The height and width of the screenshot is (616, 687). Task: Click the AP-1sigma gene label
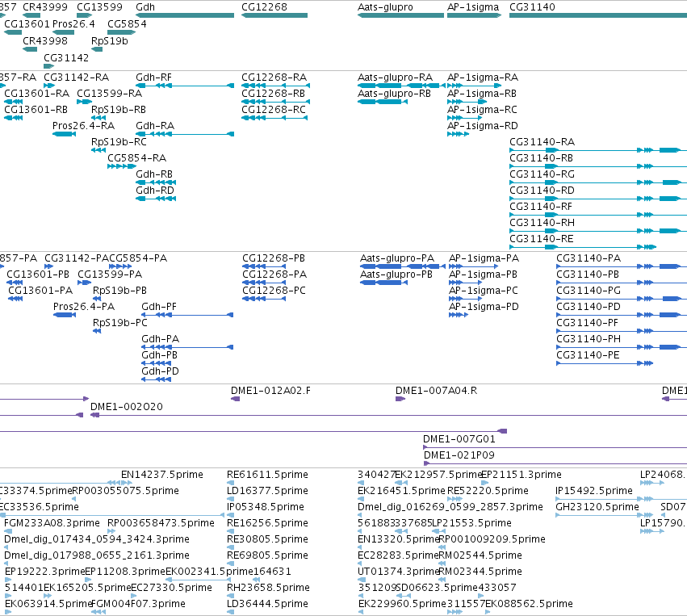coord(473,7)
